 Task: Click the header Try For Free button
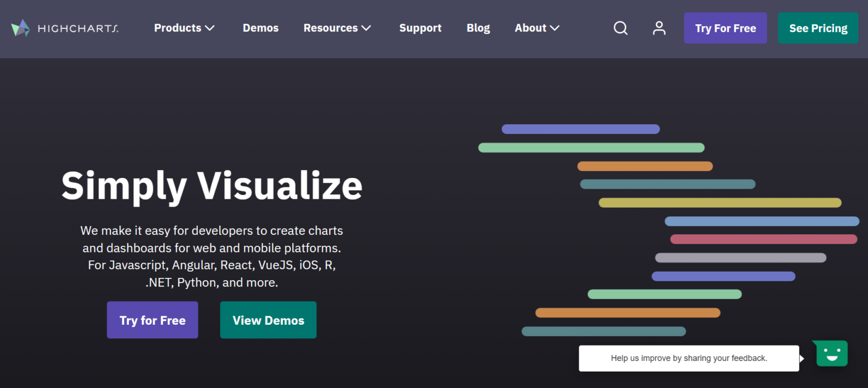(725, 28)
